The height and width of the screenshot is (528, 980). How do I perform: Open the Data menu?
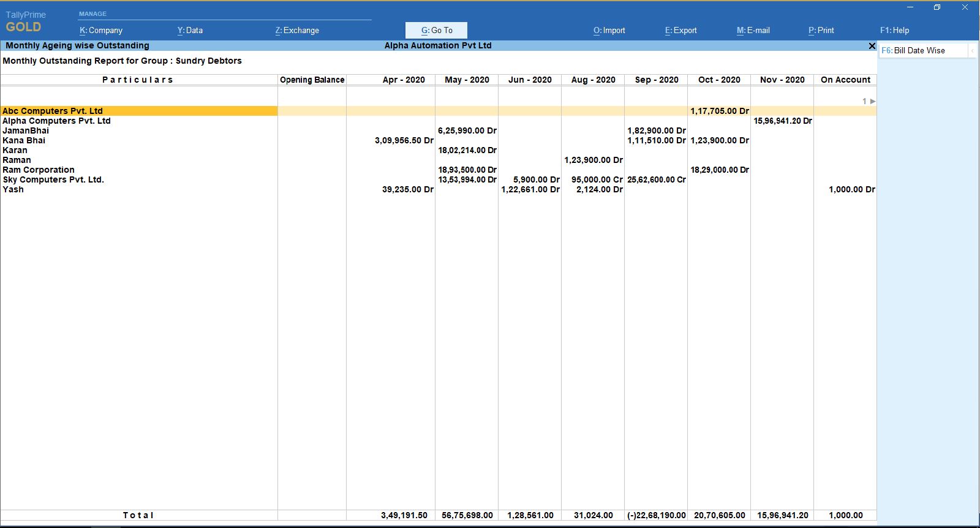[x=190, y=30]
